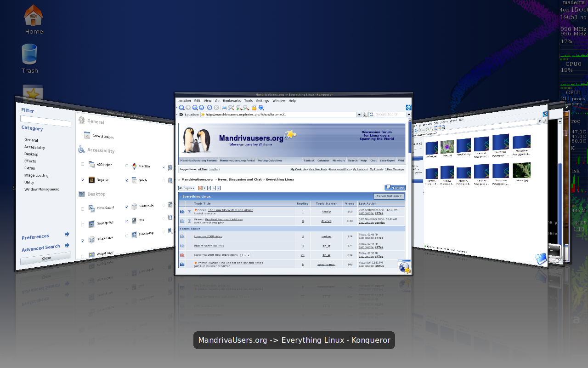This screenshot has width=588, height=368.
Task: Open the Easy-Urpmi forum nav link
Action: point(387,161)
